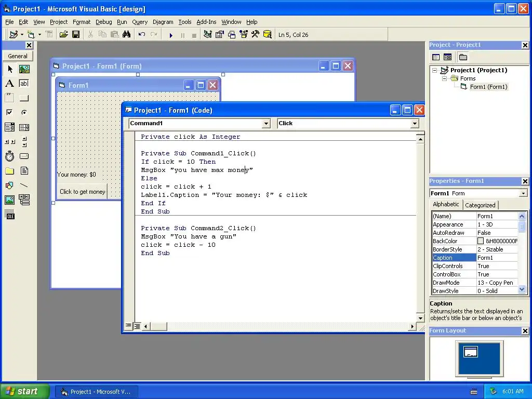
Task: Toggle Folders in the Project panel
Action: 463,57
